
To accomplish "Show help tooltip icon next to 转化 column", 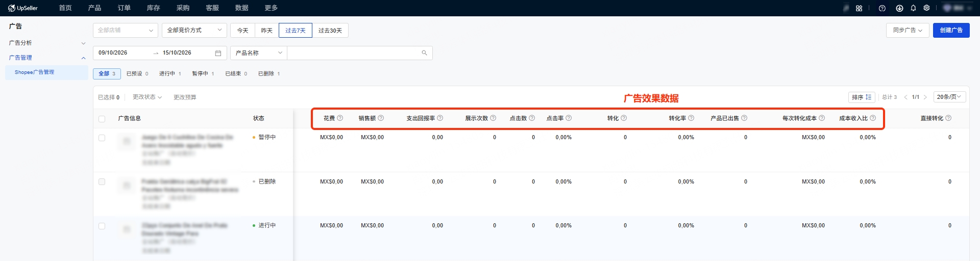I will pyautogui.click(x=624, y=118).
